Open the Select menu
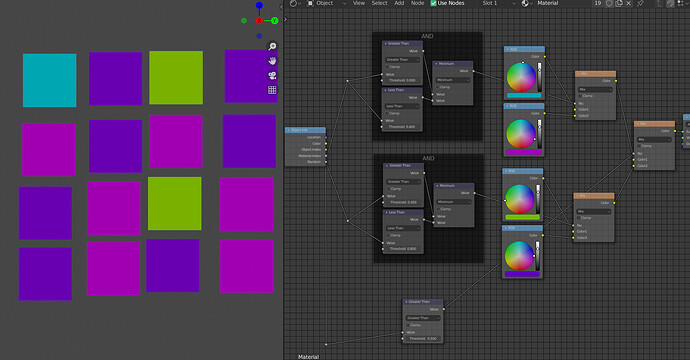Screen dimensions: 690x360 click(x=379, y=3)
